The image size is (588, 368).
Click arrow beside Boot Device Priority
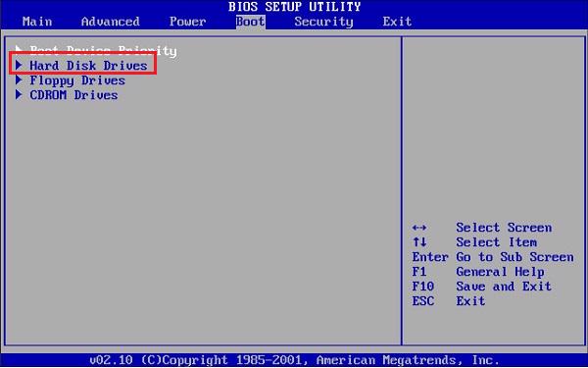pyautogui.click(x=19, y=49)
